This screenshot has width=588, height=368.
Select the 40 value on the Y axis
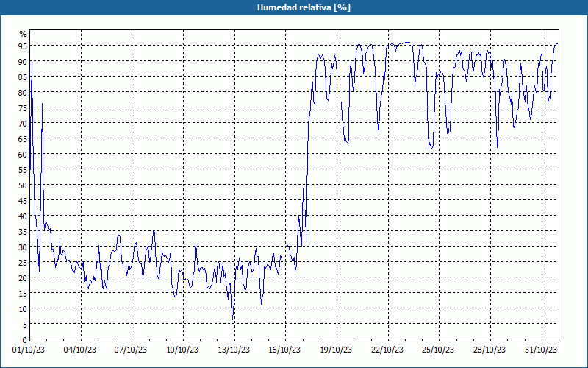click(x=23, y=216)
